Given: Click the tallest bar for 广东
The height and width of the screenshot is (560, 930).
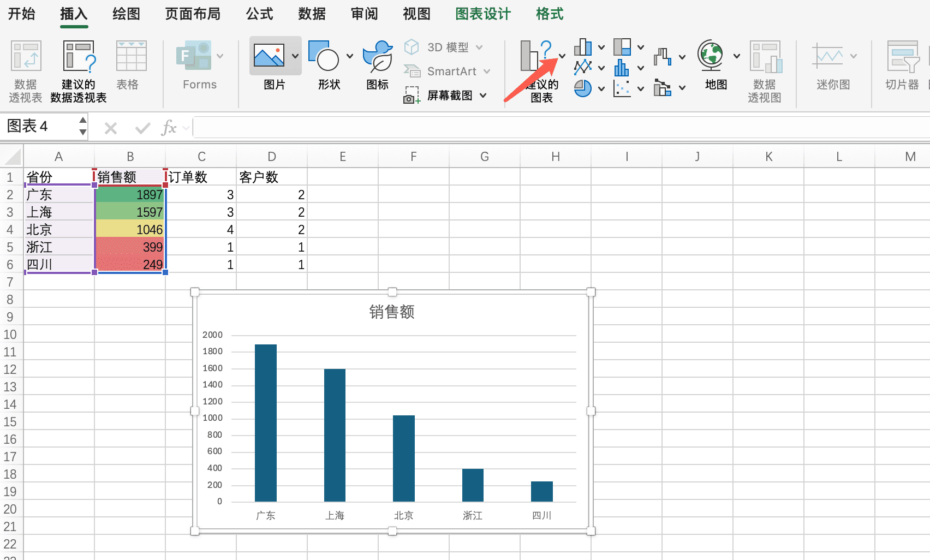Looking at the screenshot, I should coord(266,422).
